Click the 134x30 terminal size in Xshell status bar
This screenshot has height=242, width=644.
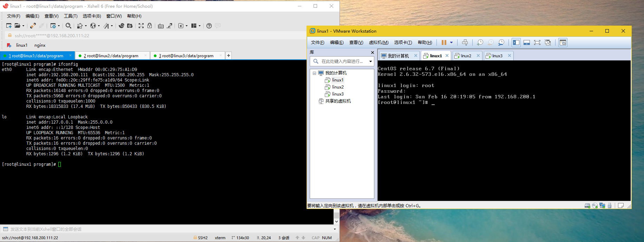240,238
